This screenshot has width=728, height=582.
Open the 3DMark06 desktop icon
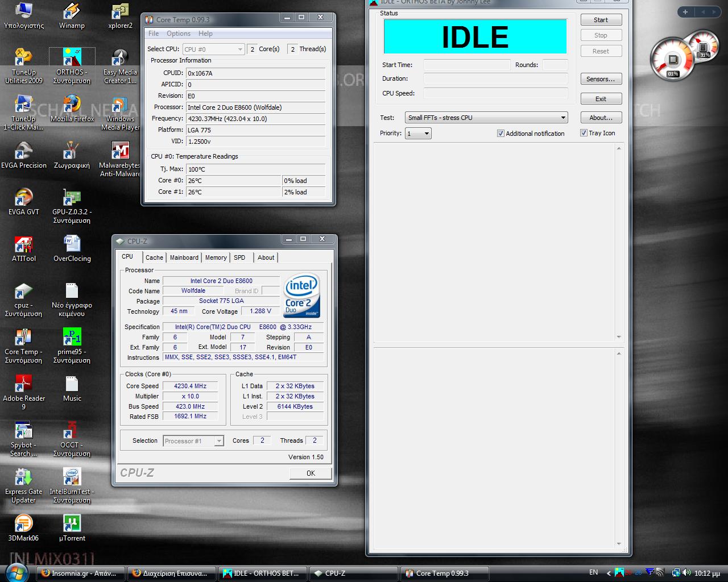coord(23,529)
